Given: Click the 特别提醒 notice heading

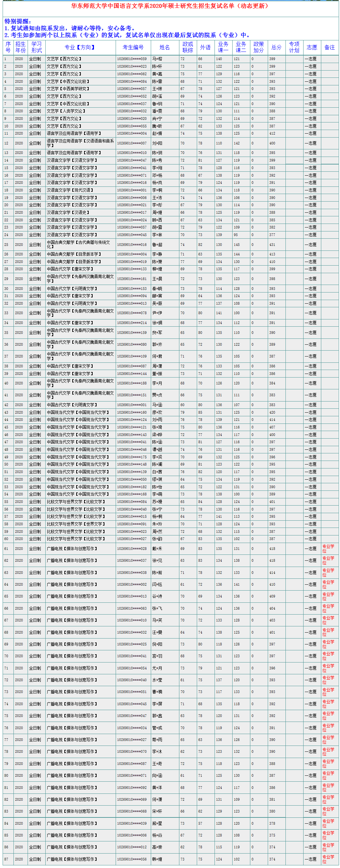Looking at the screenshot, I should pyautogui.click(x=17, y=21).
